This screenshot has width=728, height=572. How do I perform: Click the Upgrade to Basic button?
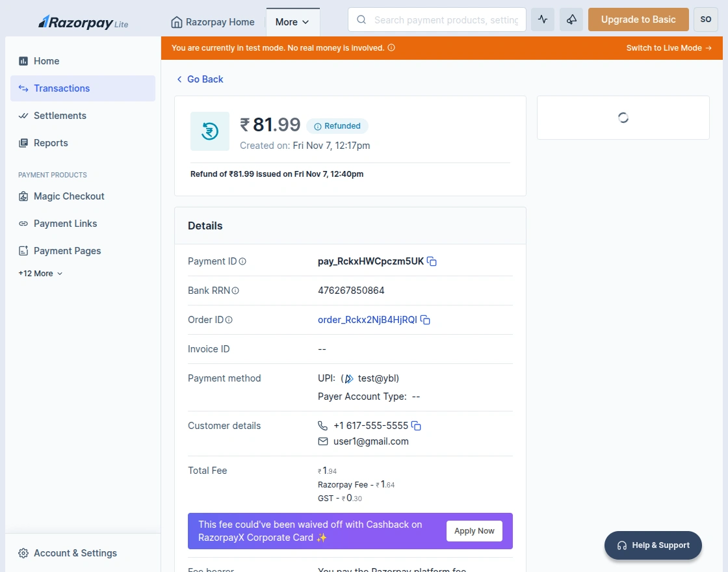[638, 19]
